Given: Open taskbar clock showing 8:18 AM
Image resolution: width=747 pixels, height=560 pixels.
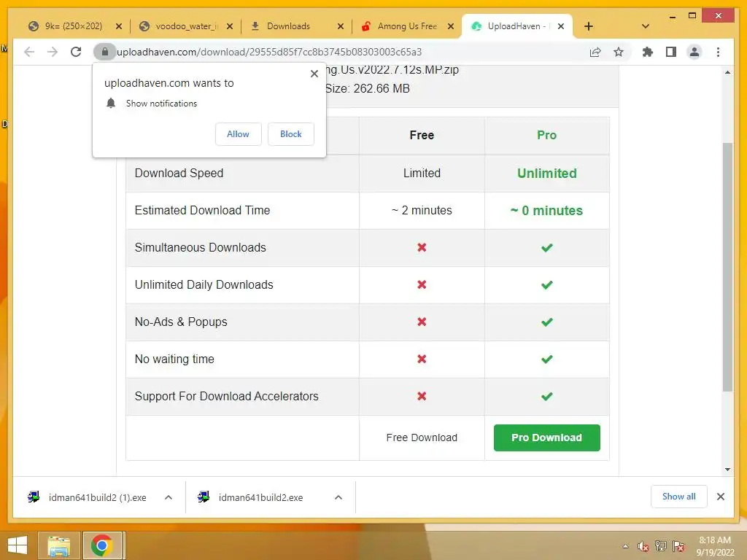Looking at the screenshot, I should coord(715,546).
